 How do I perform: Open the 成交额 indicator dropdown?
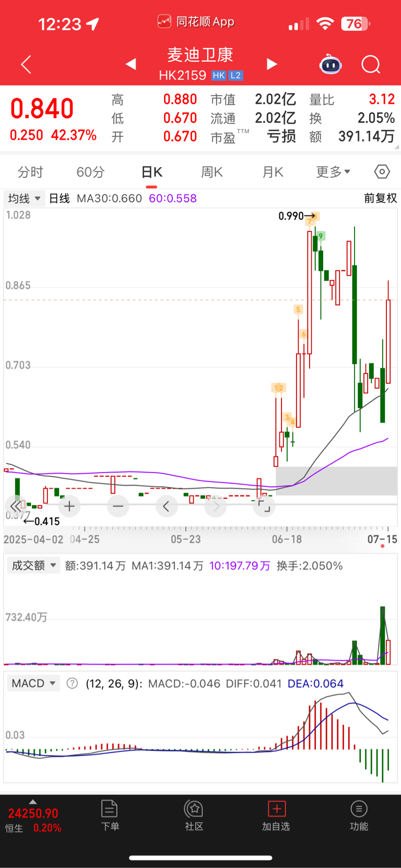[33, 566]
